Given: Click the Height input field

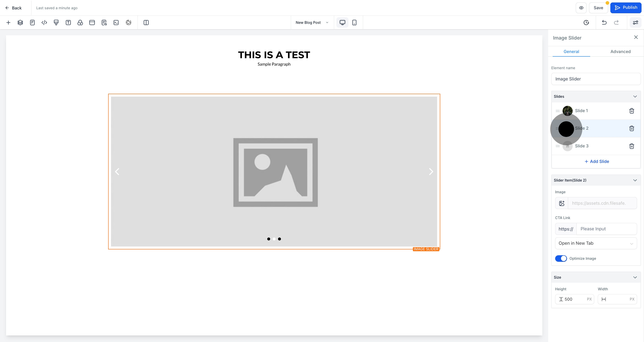Looking at the screenshot, I should click(x=574, y=299).
